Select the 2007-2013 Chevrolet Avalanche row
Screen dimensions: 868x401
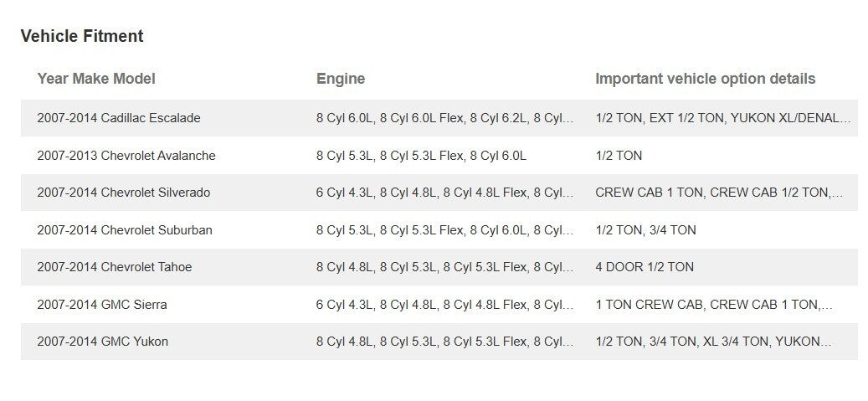126,156
